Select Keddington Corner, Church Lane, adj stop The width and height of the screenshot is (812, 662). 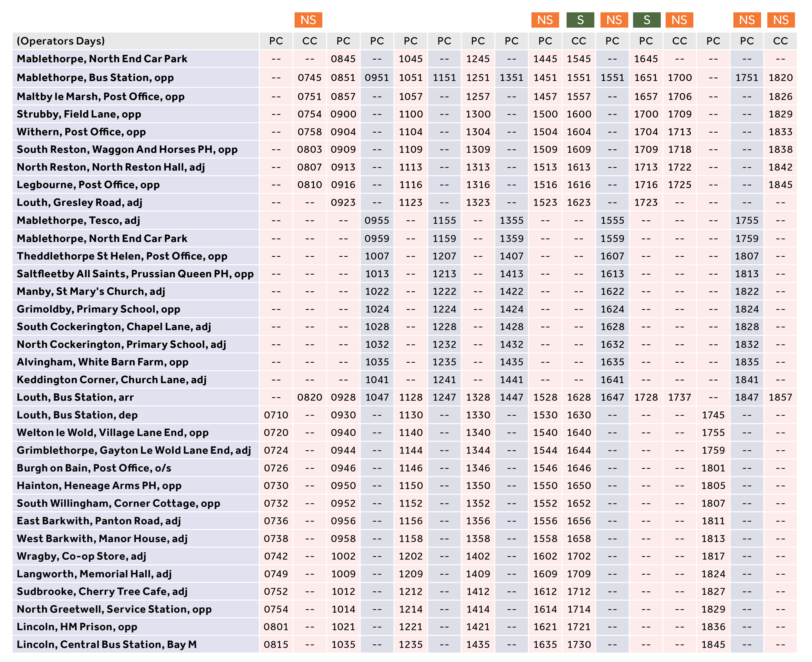[x=111, y=379]
